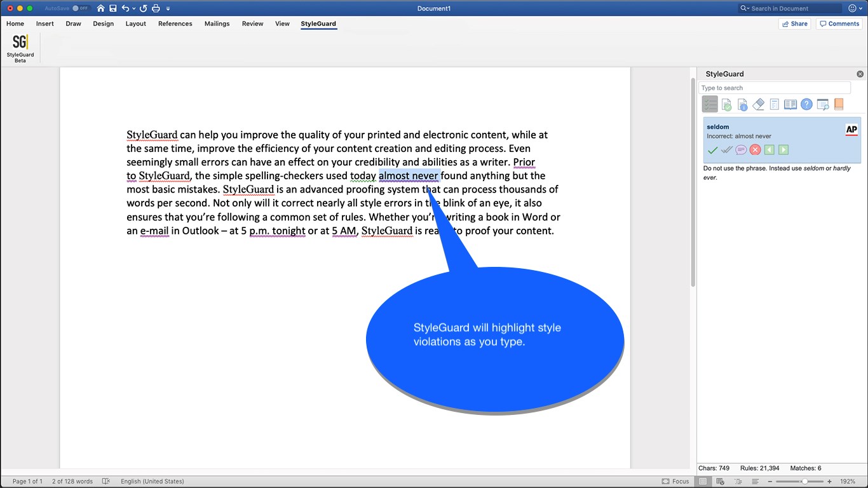Open the Home tab
Image resolution: width=868 pixels, height=488 pixels.
coord(15,24)
